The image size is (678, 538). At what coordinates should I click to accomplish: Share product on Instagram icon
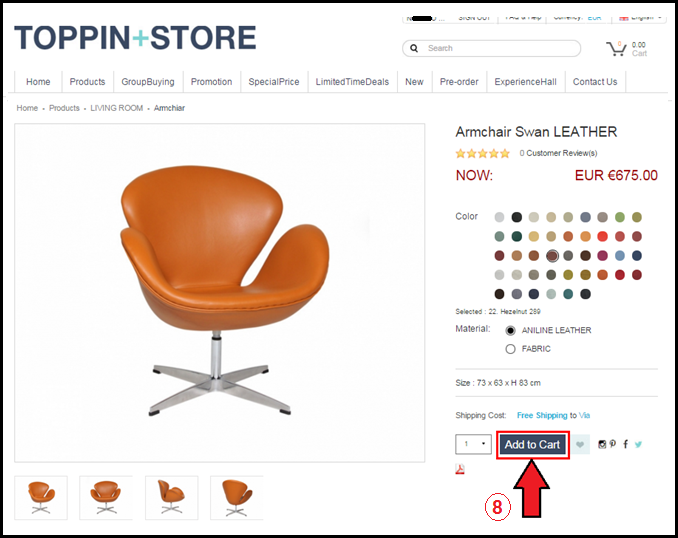pos(602,444)
